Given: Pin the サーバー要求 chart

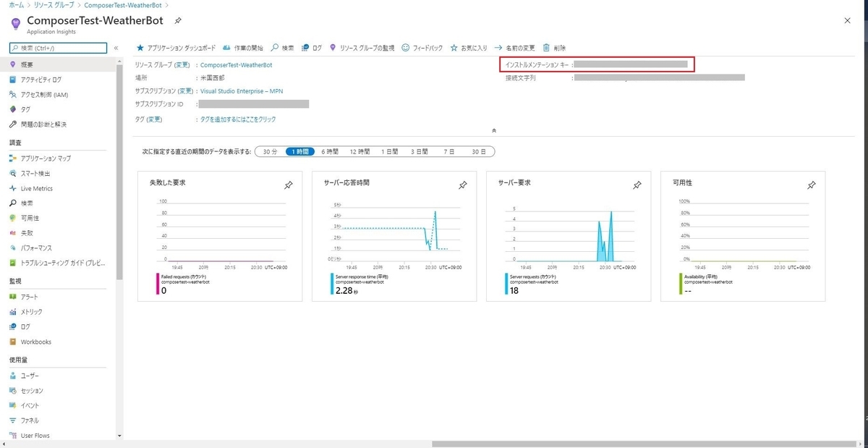Looking at the screenshot, I should [637, 186].
